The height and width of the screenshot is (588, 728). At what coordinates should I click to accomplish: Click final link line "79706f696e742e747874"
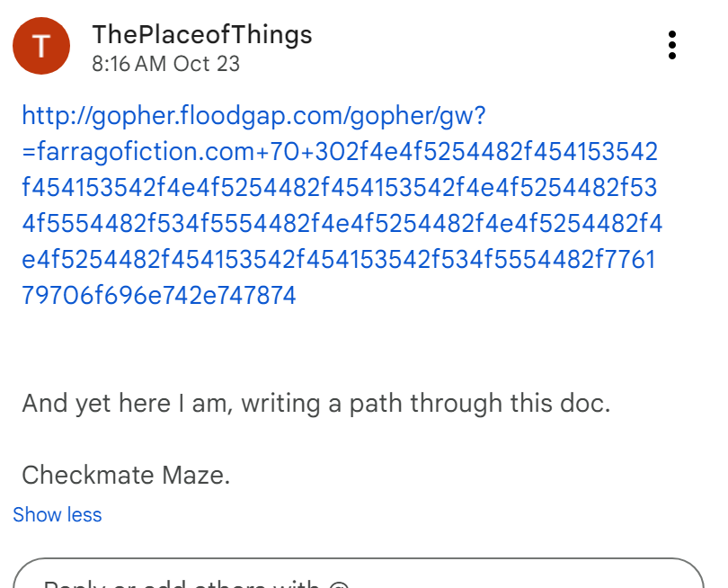(159, 295)
